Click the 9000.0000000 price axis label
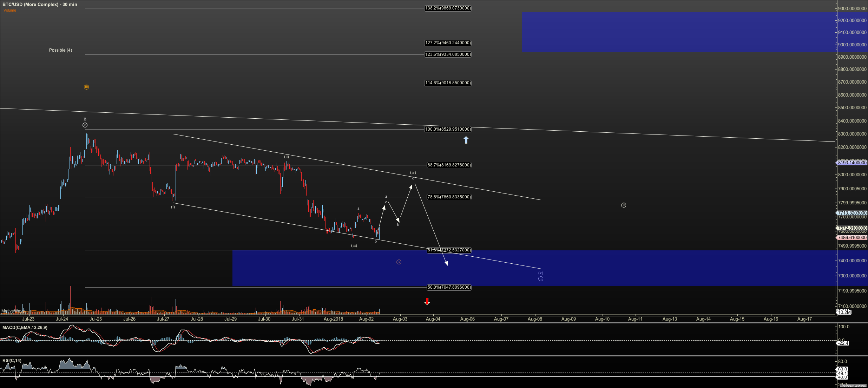Image resolution: width=868 pixels, height=388 pixels. point(852,45)
